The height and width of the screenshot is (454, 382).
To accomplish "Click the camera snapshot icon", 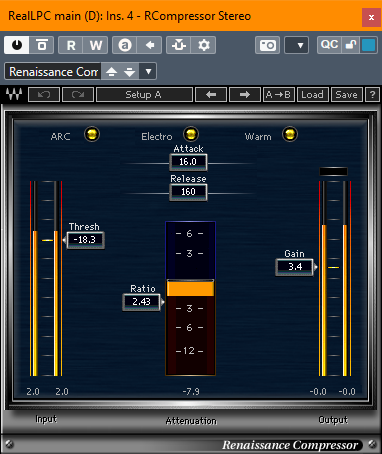I will point(267,45).
